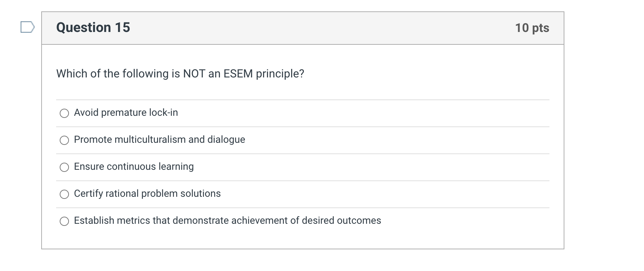
Task: Click the 'Promote multiculturalism and dialogue' answer text
Action: (x=159, y=140)
